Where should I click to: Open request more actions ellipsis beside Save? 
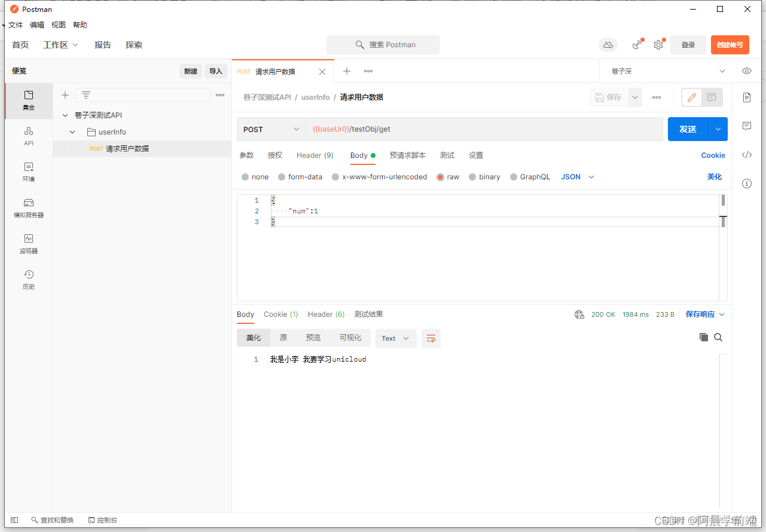[x=657, y=97]
